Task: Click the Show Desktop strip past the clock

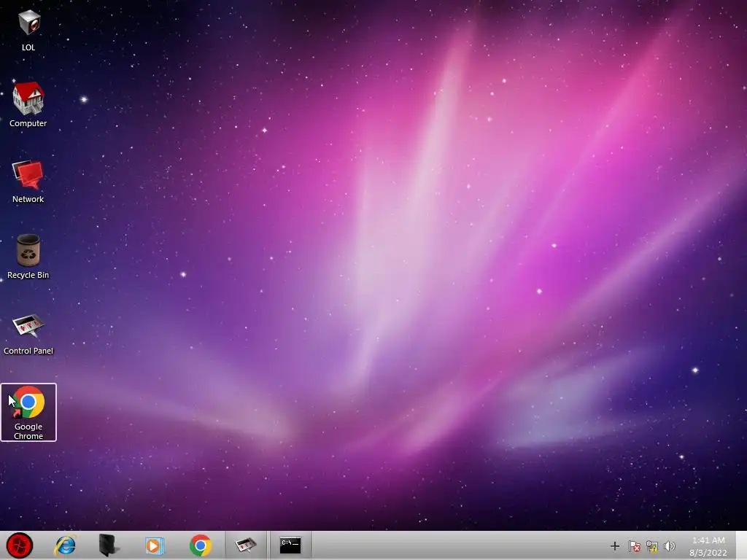Action: click(741, 545)
